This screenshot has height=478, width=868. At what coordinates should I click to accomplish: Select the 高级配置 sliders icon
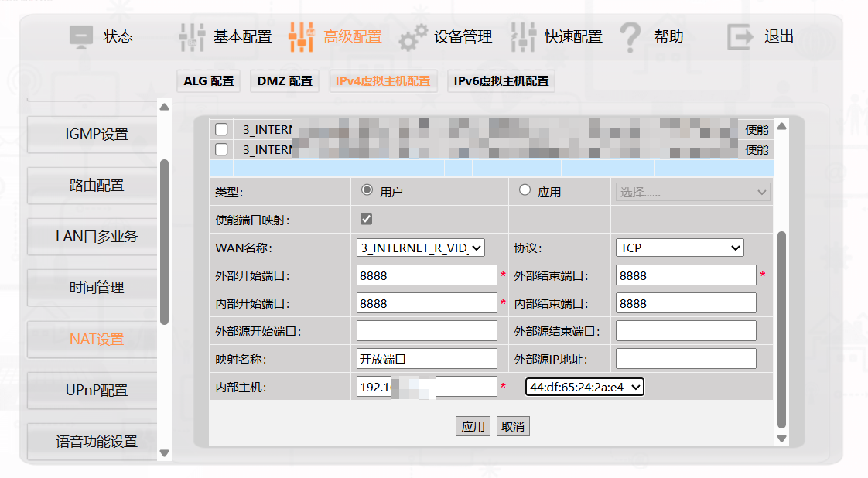[x=301, y=36]
